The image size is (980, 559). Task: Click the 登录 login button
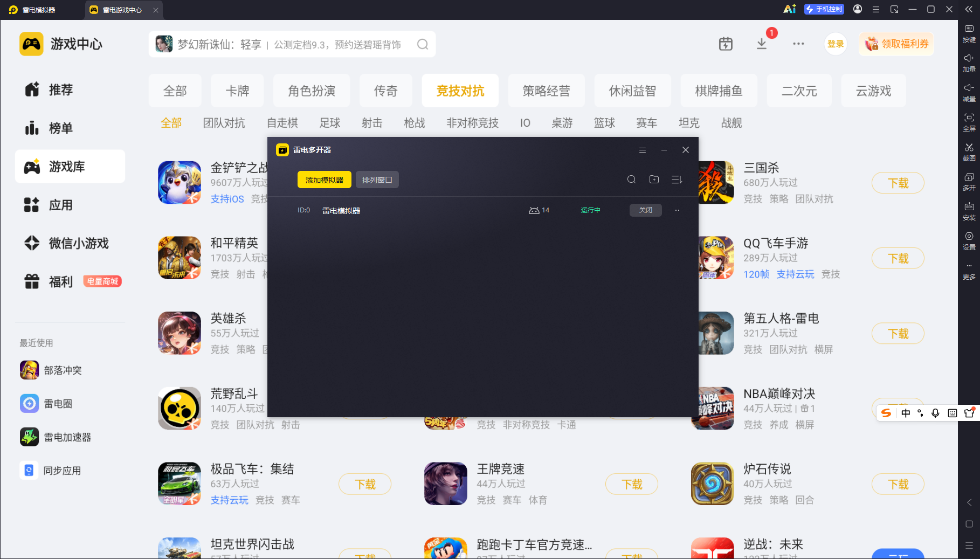point(836,44)
